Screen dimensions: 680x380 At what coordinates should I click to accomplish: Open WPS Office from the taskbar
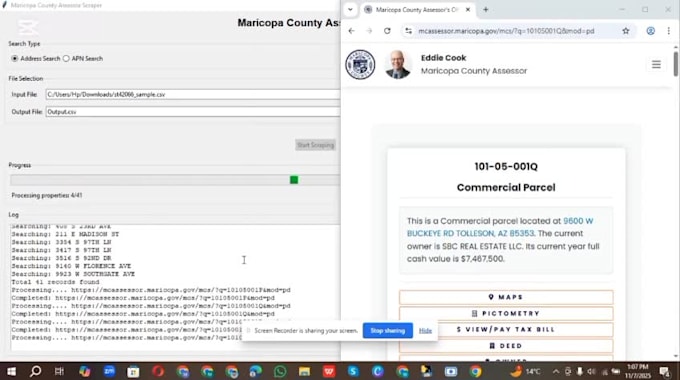(x=329, y=371)
